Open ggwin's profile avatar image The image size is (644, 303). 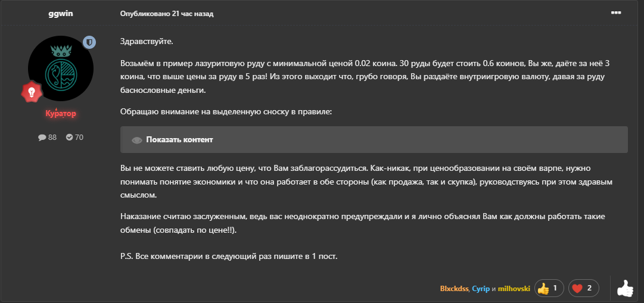click(61, 68)
